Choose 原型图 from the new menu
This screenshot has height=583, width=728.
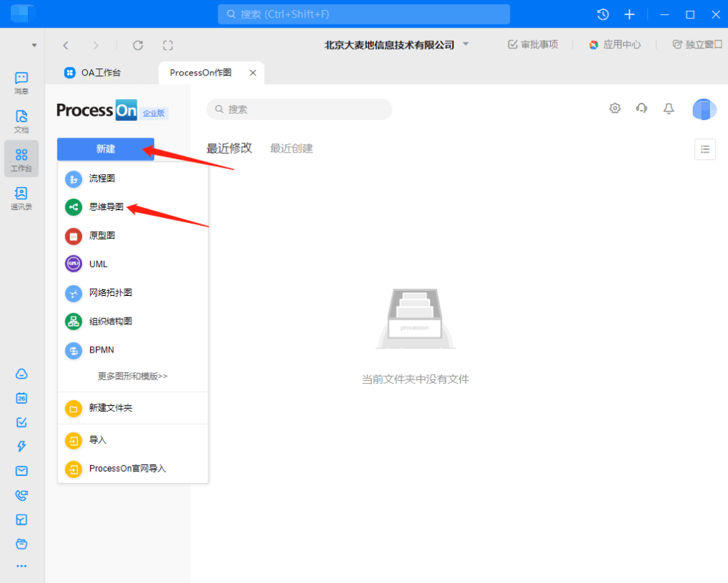pos(132,236)
